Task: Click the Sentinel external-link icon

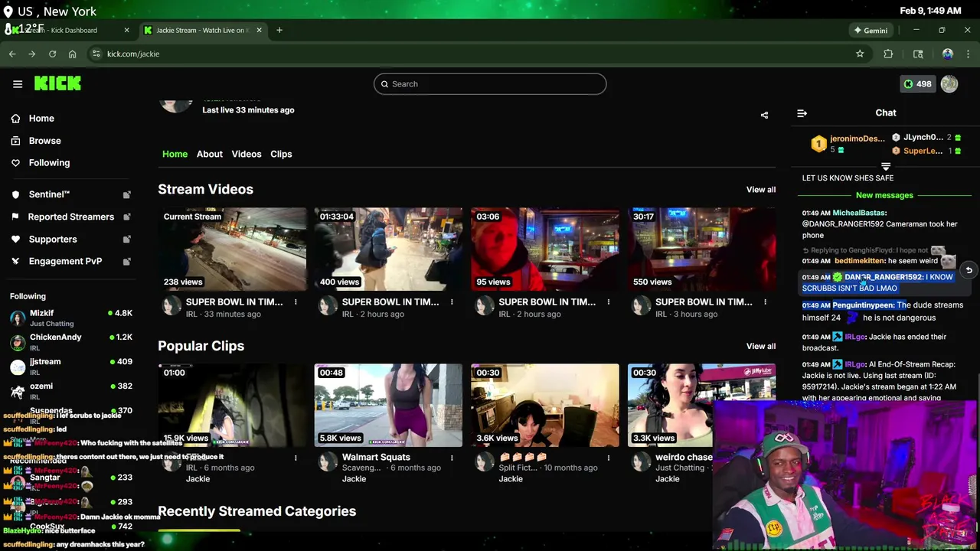Action: 127,195
